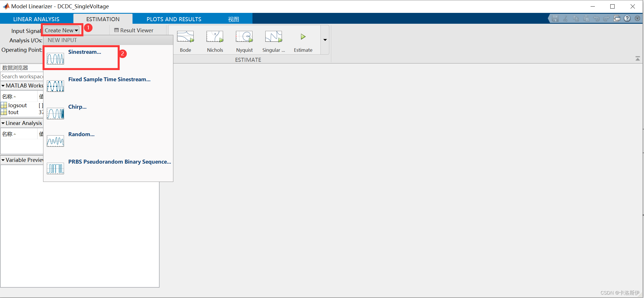The image size is (644, 298).
Task: Click the Chirp waveform icon
Action: click(x=55, y=114)
